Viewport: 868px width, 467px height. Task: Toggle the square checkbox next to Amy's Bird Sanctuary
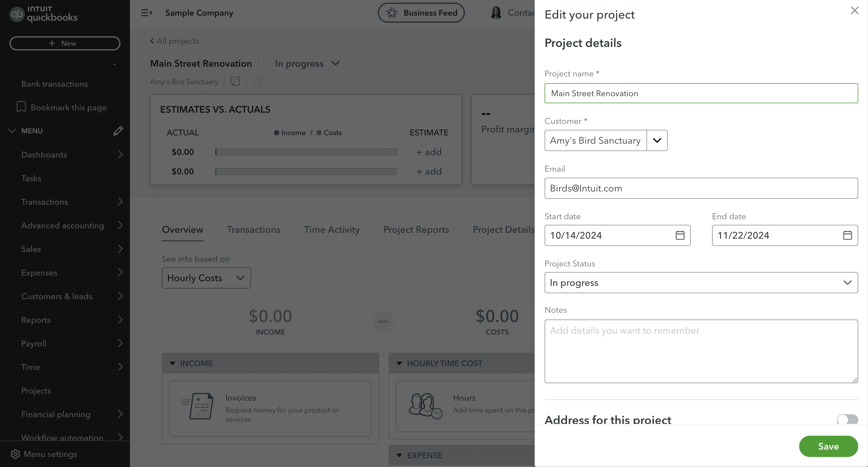pos(234,82)
